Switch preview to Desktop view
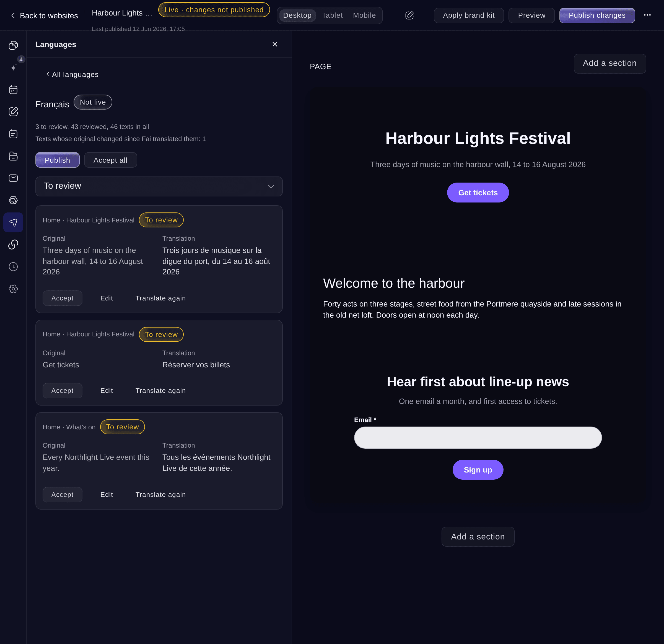The image size is (664, 644). [x=297, y=15]
